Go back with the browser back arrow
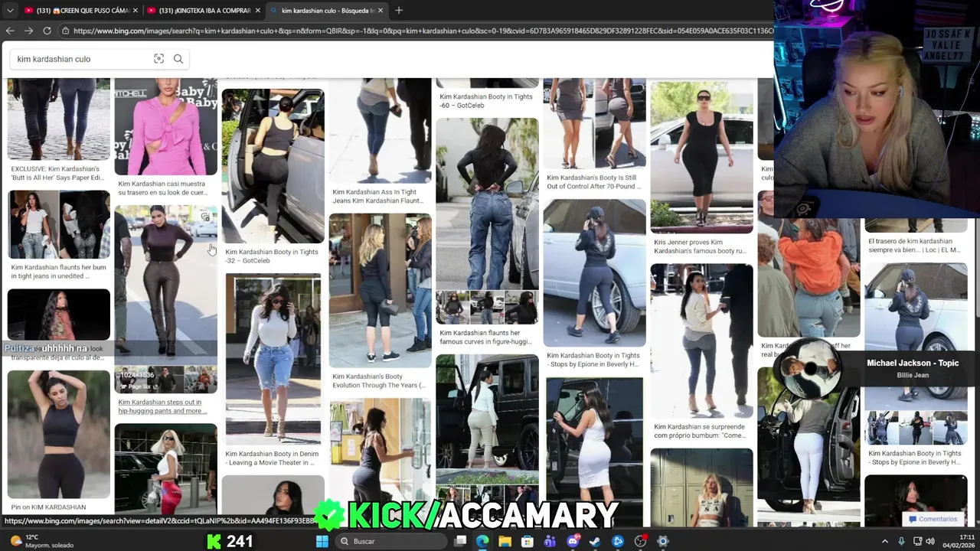 pos(10,31)
